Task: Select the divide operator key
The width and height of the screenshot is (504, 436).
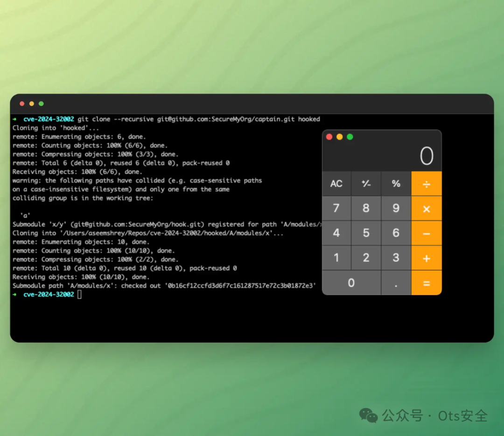Action: [x=427, y=184]
